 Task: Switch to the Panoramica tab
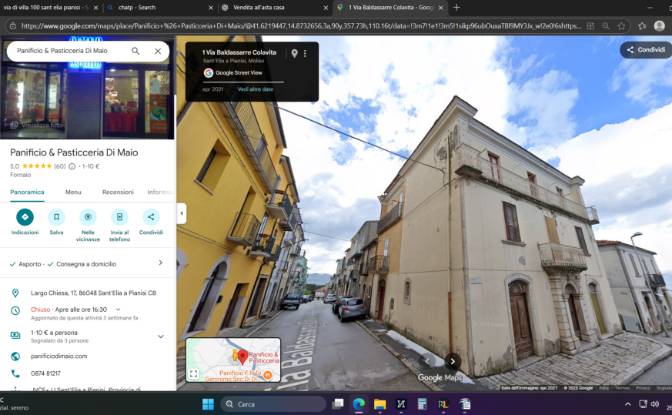click(x=27, y=192)
